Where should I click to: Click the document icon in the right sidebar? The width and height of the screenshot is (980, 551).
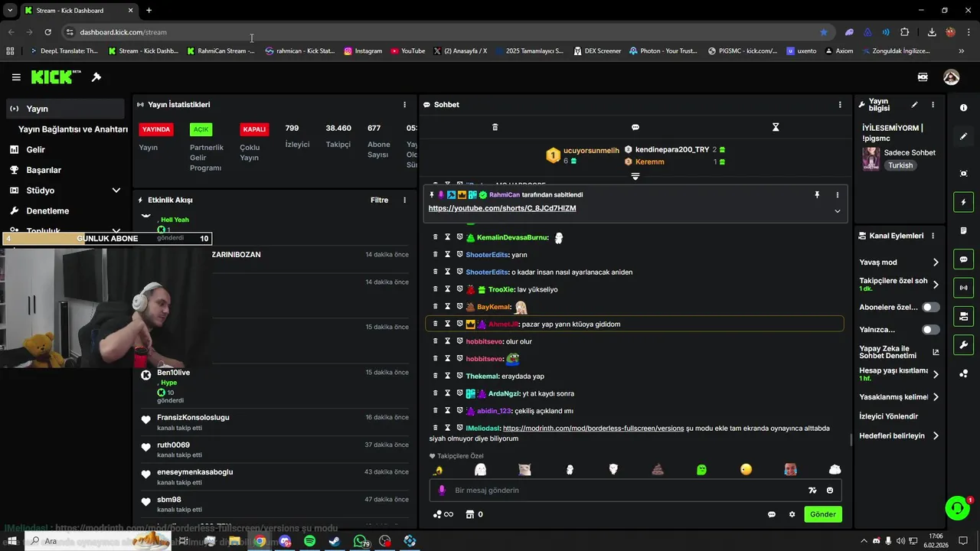coord(963,230)
